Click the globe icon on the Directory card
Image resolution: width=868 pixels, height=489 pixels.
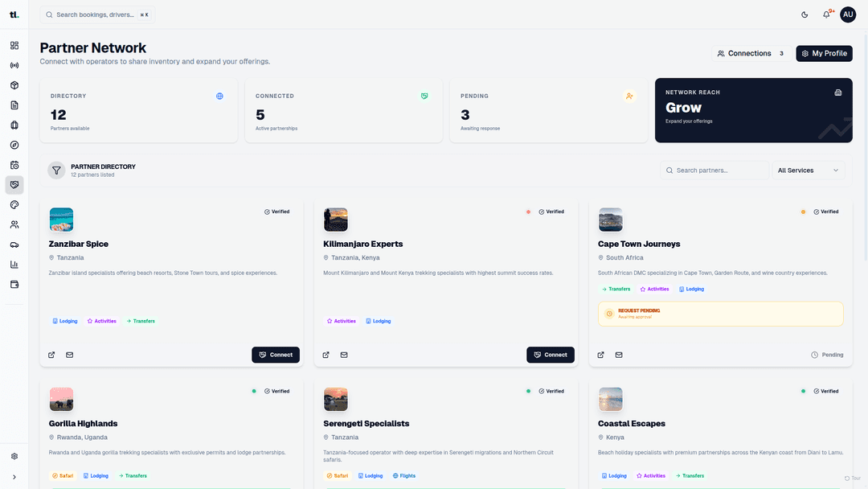(x=219, y=96)
